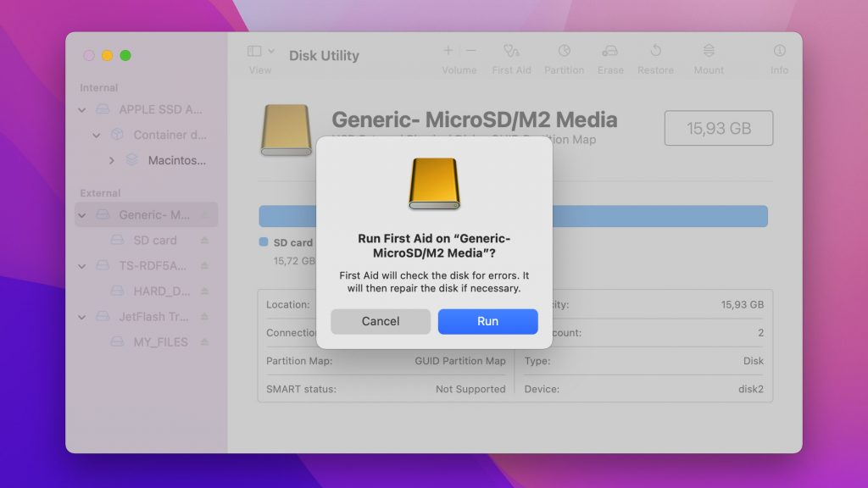Image resolution: width=868 pixels, height=488 pixels.
Task: Collapse the Generic- M external disk
Action: point(82,214)
